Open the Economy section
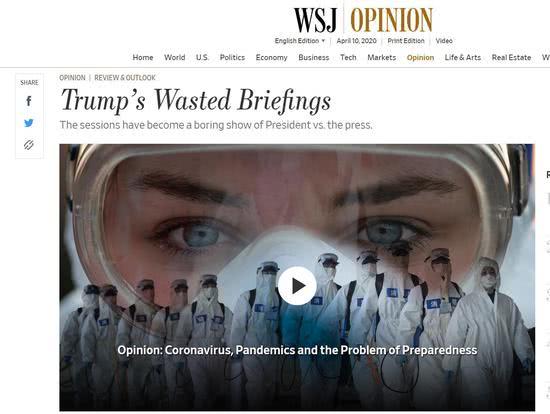The image size is (550, 414). [x=271, y=57]
